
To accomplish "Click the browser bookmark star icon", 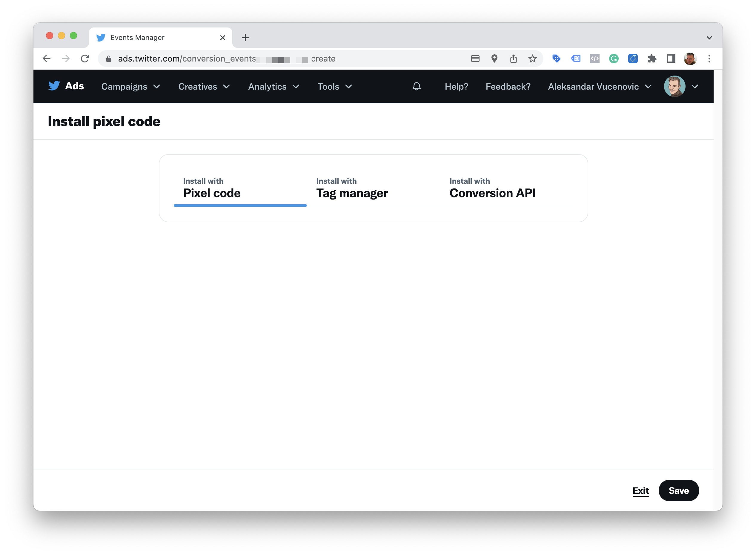I will (x=532, y=58).
